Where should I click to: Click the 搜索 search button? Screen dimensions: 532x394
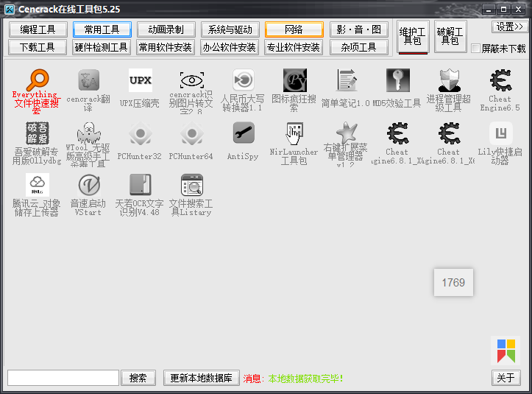point(138,378)
